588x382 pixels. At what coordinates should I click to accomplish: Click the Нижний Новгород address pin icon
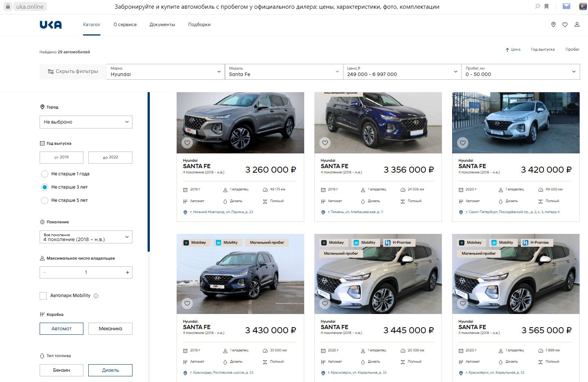pos(185,212)
